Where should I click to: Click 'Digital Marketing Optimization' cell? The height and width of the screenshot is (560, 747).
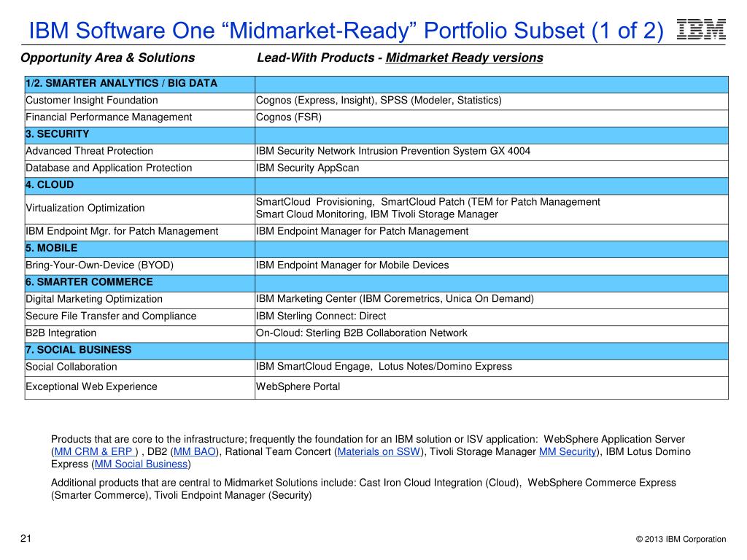(139, 300)
